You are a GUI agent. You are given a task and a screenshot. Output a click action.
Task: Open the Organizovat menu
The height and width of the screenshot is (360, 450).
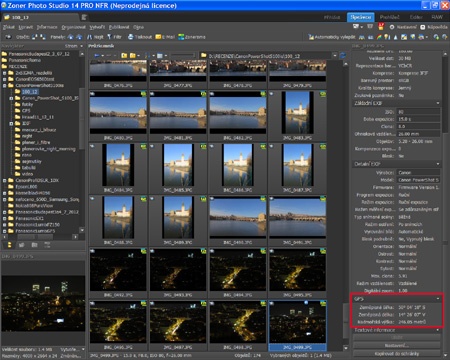(x=73, y=27)
